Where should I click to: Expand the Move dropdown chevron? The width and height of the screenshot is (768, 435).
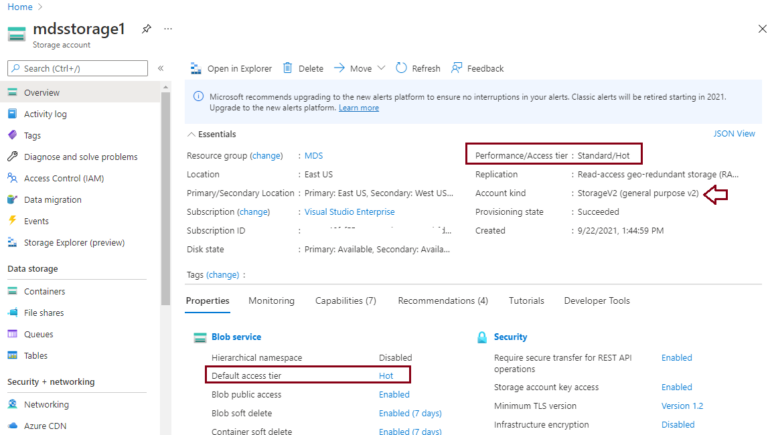point(381,68)
